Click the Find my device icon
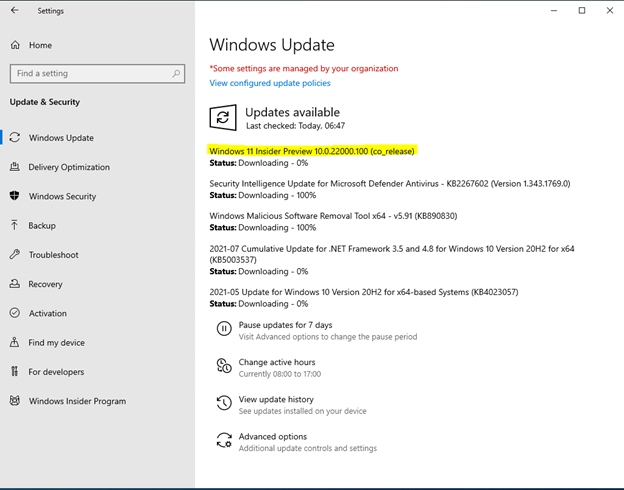This screenshot has height=490, width=624. tap(15, 342)
